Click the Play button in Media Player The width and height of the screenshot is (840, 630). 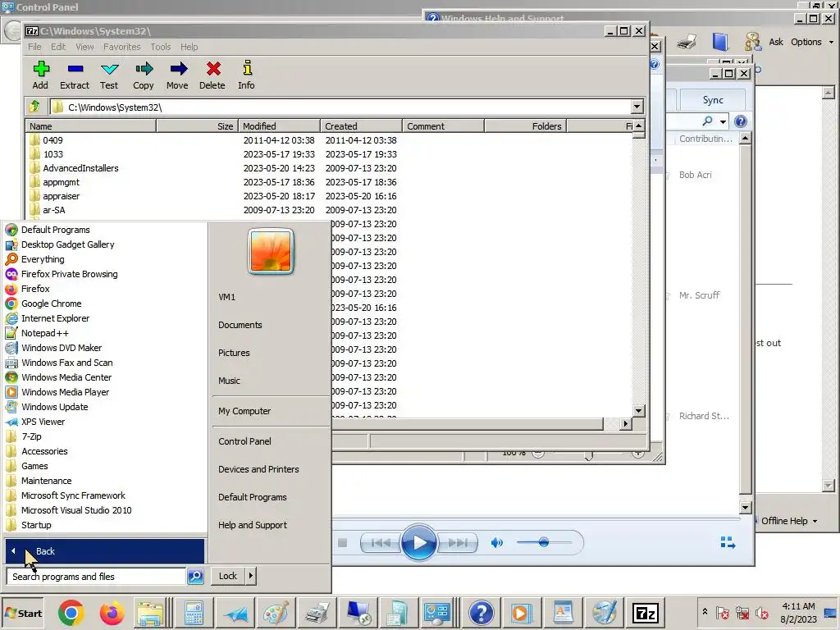[419, 543]
